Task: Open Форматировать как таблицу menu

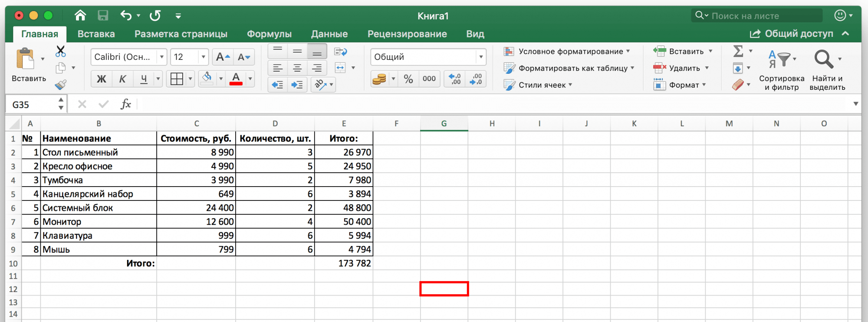Action: pyautogui.click(x=569, y=68)
